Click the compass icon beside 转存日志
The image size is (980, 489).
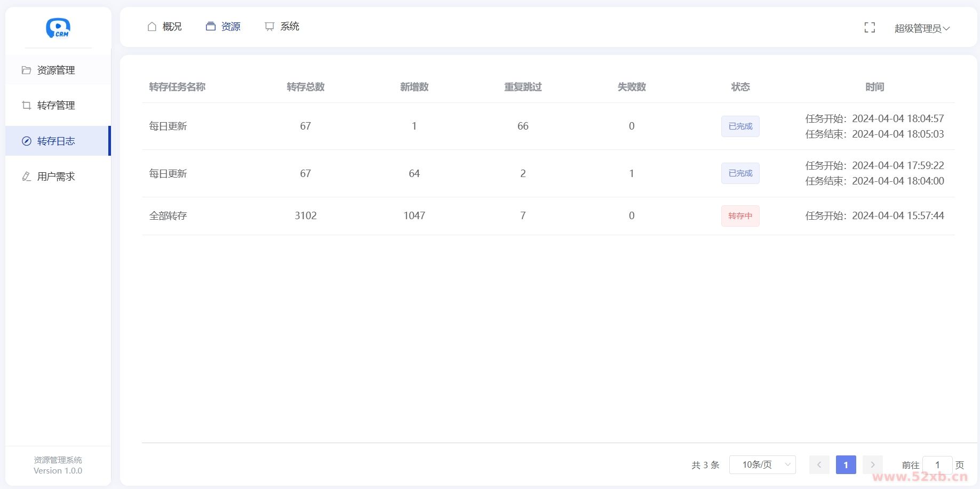point(26,141)
